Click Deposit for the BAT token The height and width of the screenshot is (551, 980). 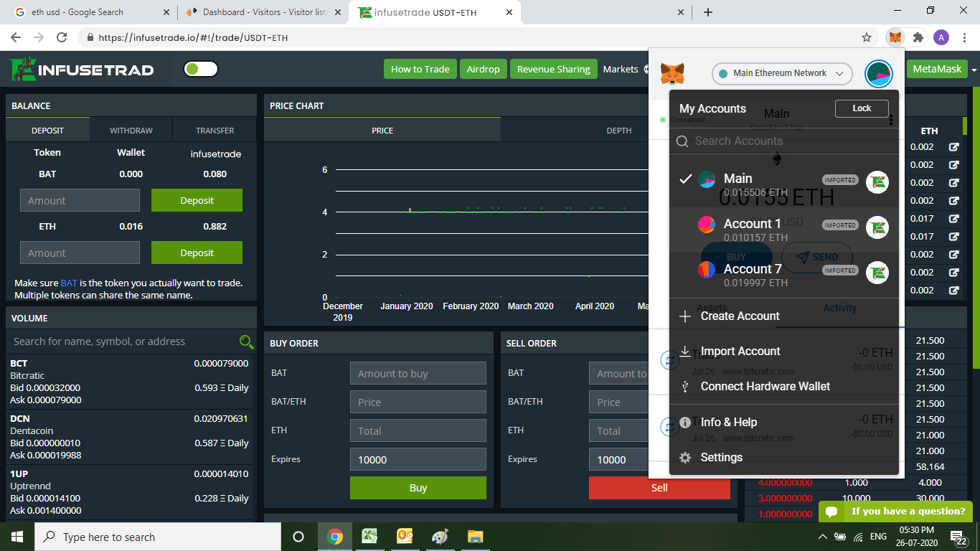point(197,201)
